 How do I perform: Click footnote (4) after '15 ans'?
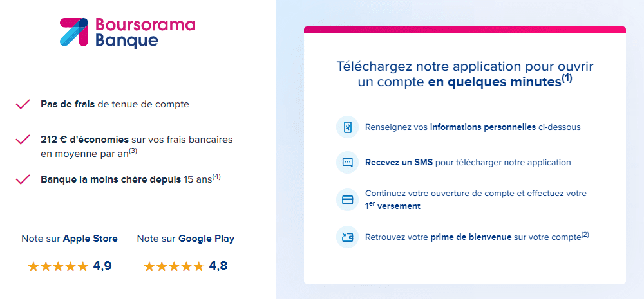pyautogui.click(x=216, y=177)
